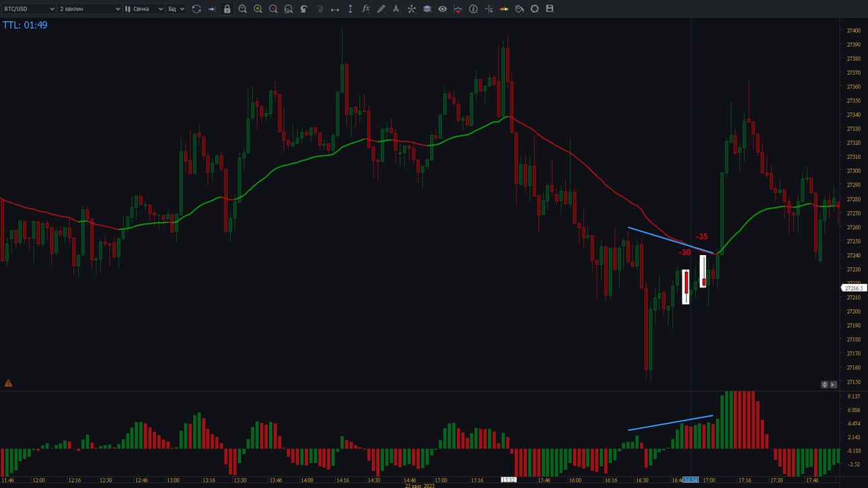Select the pencil drawing tool
868x488 pixels.
coord(381,9)
